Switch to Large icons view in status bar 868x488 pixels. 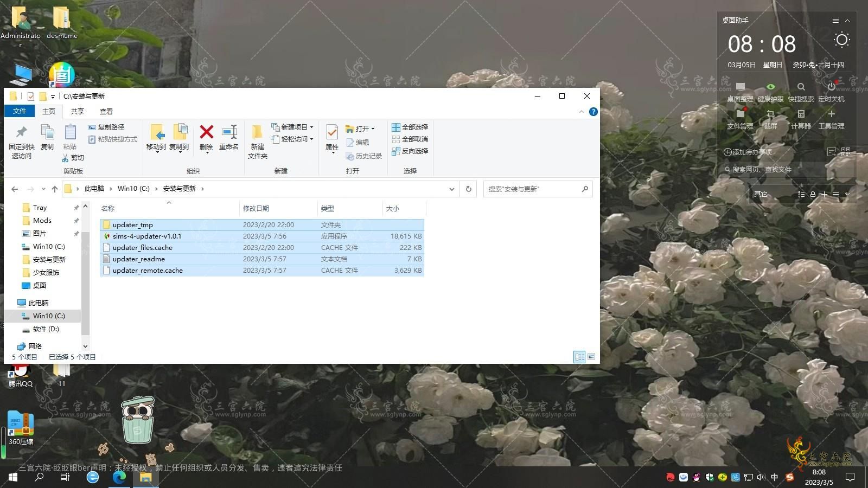point(591,357)
